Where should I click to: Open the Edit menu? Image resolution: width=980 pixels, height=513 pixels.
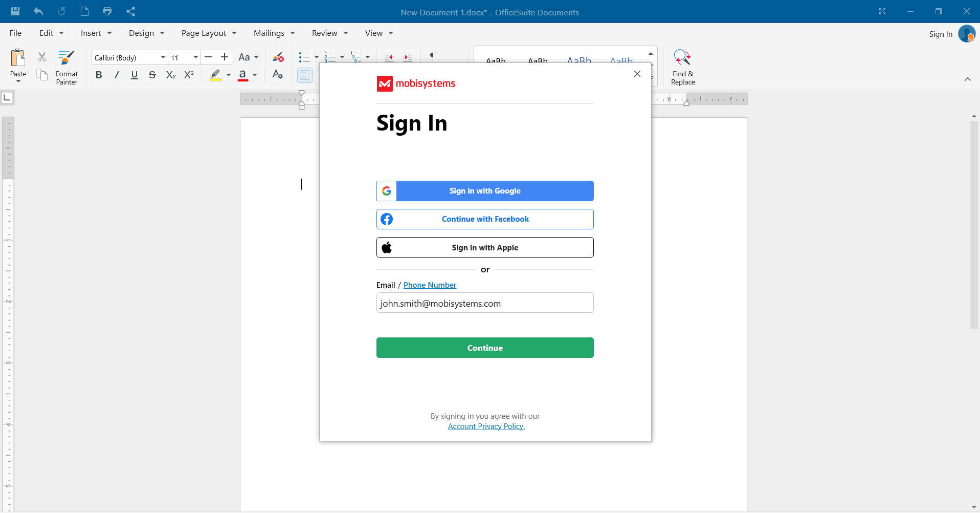coord(52,33)
